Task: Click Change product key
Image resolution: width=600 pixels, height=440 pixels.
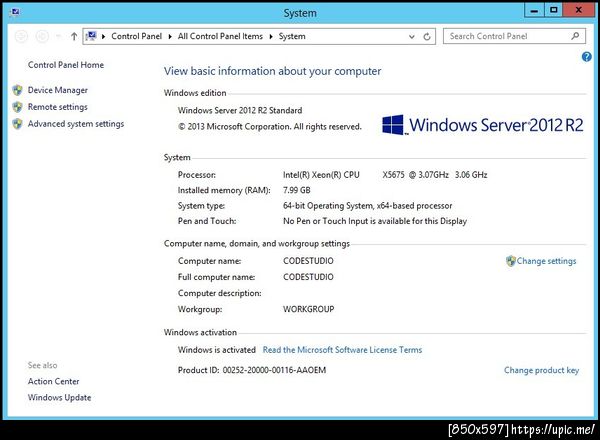Action: click(541, 370)
